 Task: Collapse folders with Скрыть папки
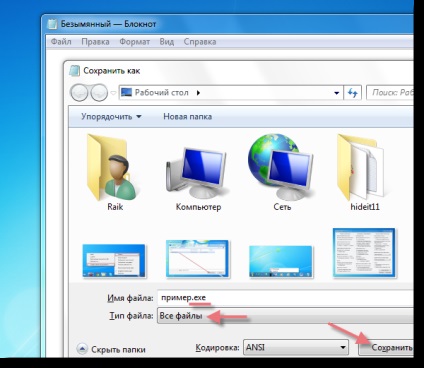(x=111, y=349)
